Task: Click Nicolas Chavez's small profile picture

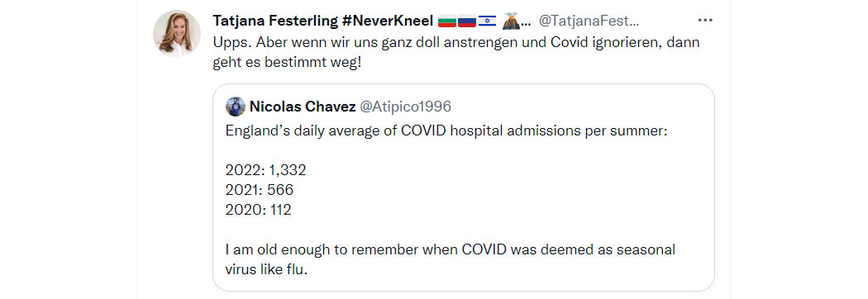Action: tap(236, 107)
